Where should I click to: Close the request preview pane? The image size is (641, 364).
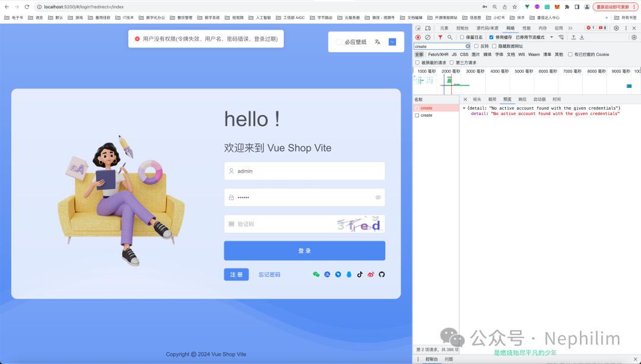(x=465, y=99)
